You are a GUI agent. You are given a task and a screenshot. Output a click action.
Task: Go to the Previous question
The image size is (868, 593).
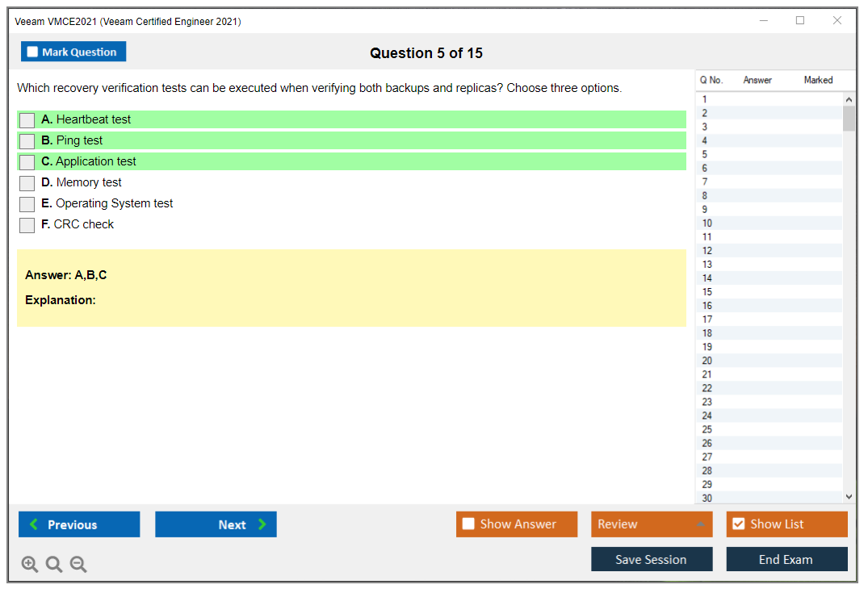point(79,524)
